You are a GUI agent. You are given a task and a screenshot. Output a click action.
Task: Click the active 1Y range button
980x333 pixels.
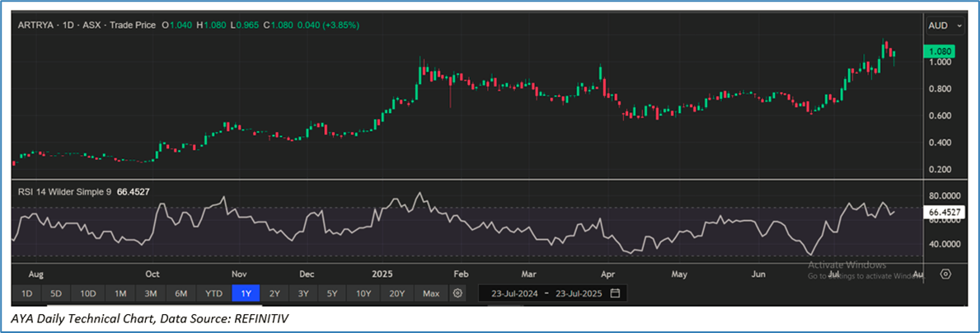[246, 293]
